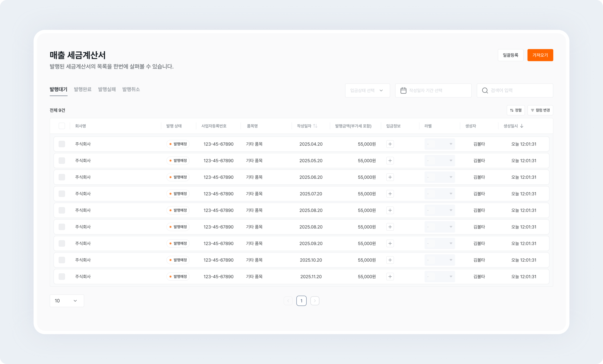The height and width of the screenshot is (364, 603).
Task: Open the page size dropdown showing 10
Action: pos(67,301)
